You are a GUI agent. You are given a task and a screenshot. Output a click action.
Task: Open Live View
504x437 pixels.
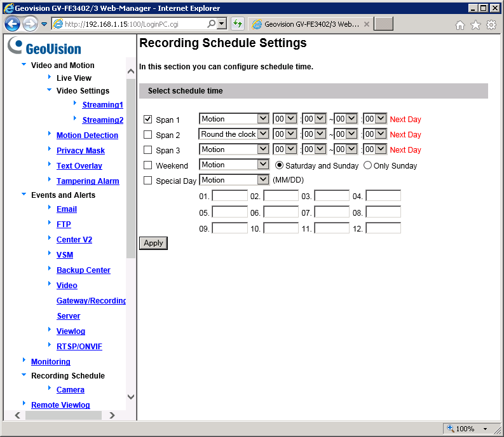pyautogui.click(x=74, y=78)
